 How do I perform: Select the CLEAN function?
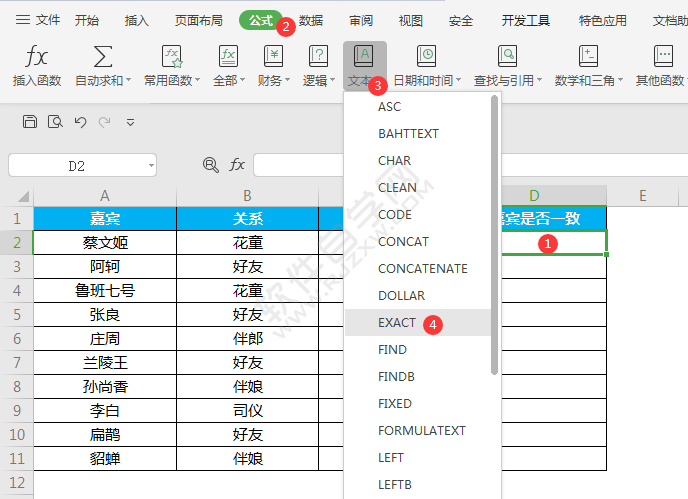pos(418,187)
